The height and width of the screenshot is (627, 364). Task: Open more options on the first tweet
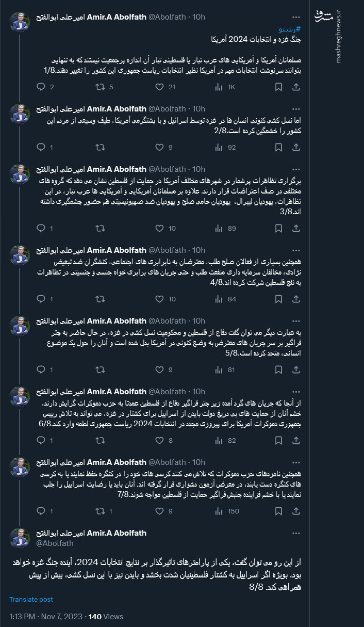tap(295, 17)
